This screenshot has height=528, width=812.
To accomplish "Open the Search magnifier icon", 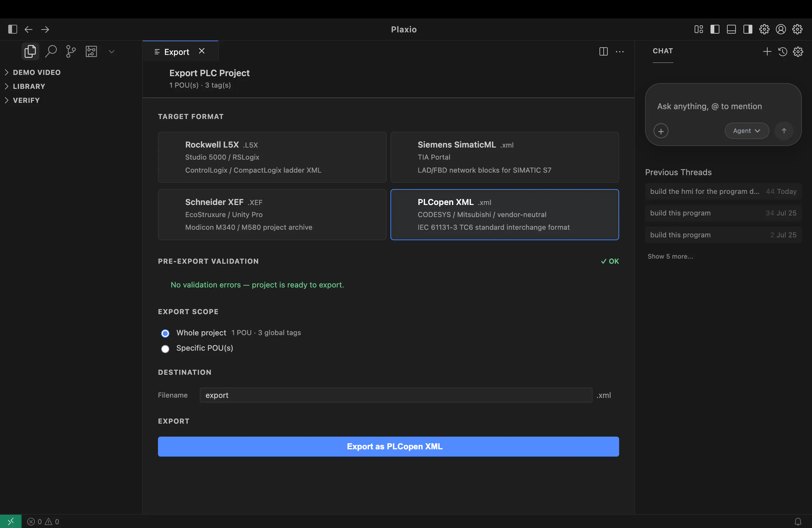I will coord(50,51).
